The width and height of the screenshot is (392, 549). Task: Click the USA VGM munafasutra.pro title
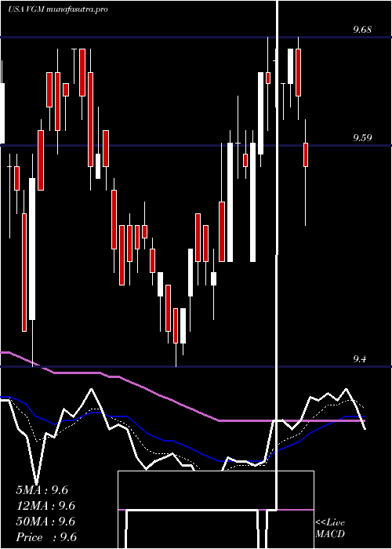(x=58, y=9)
